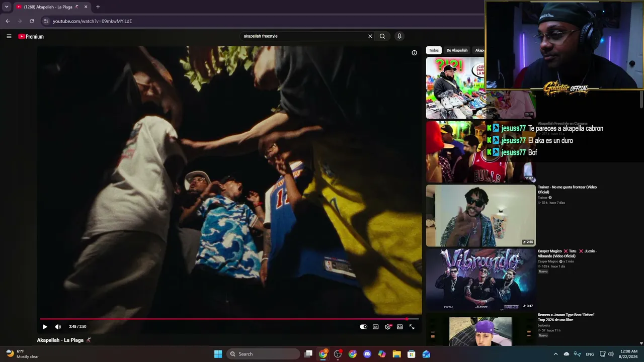The width and height of the screenshot is (644, 362).
Task: Click the video progress bar
Action: click(x=229, y=319)
